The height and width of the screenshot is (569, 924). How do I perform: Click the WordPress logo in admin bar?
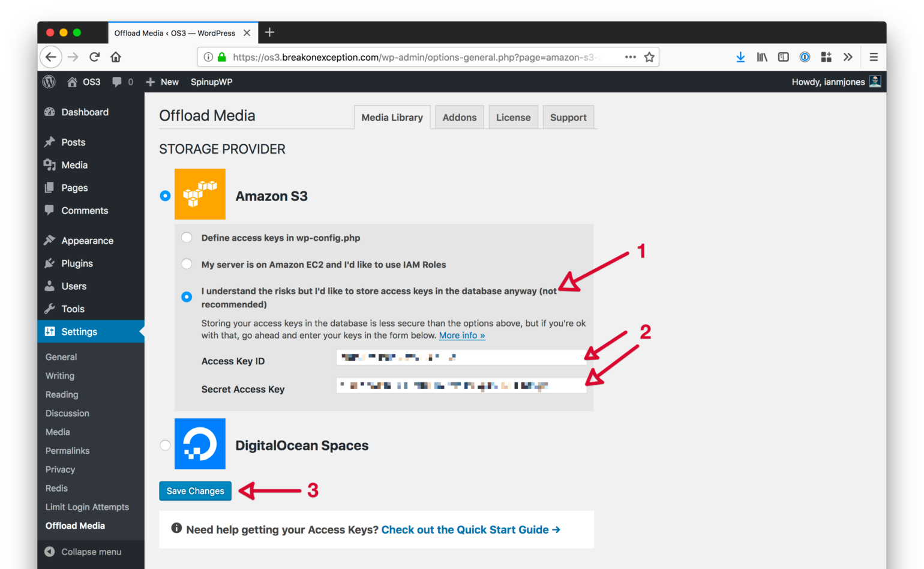pyautogui.click(x=49, y=82)
